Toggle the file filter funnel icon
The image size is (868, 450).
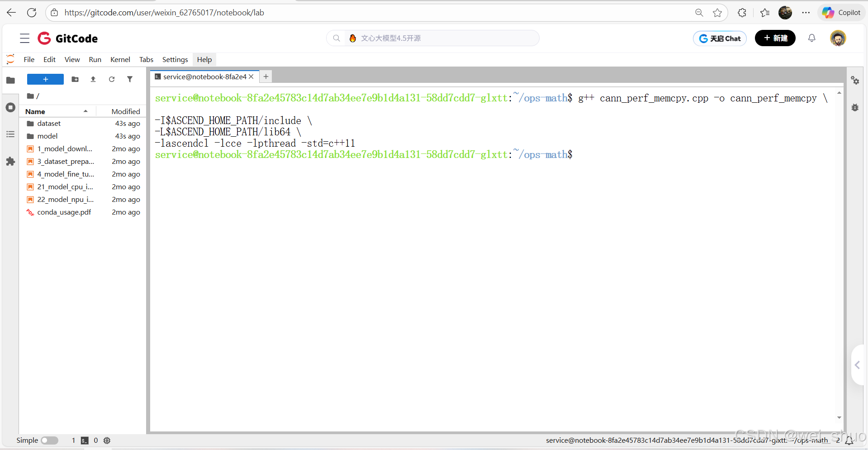(x=130, y=79)
